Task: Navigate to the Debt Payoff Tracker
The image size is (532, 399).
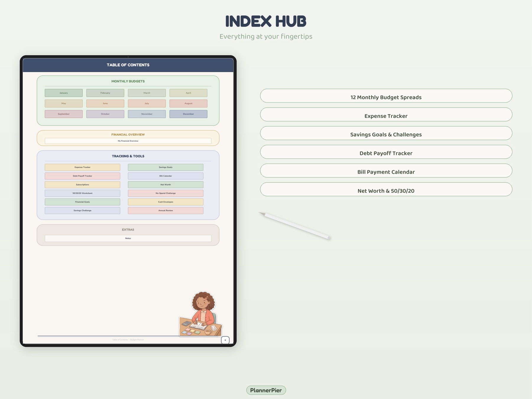Action: click(x=82, y=176)
